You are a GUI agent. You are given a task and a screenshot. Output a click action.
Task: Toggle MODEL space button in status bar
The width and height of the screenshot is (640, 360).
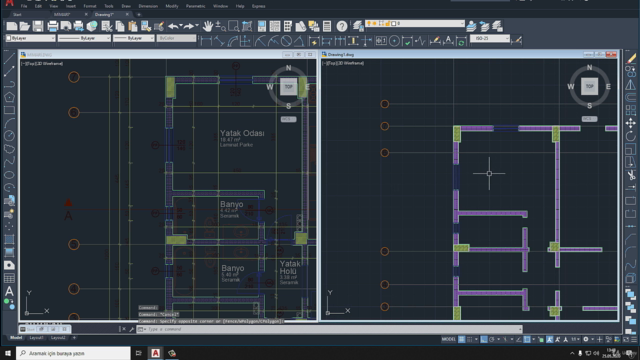pos(449,340)
